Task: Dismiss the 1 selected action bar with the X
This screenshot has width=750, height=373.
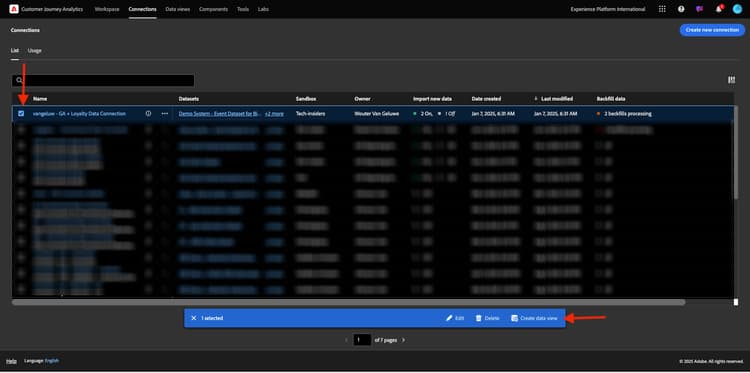Action: click(194, 318)
